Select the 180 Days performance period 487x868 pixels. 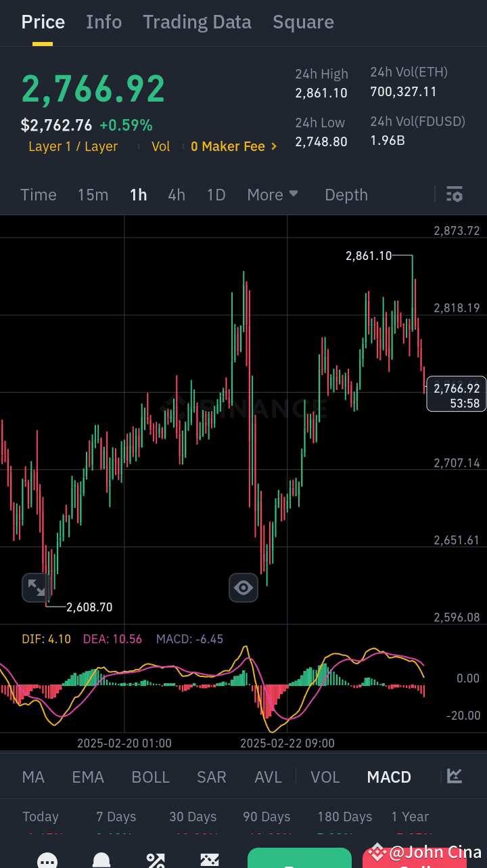[x=345, y=817]
